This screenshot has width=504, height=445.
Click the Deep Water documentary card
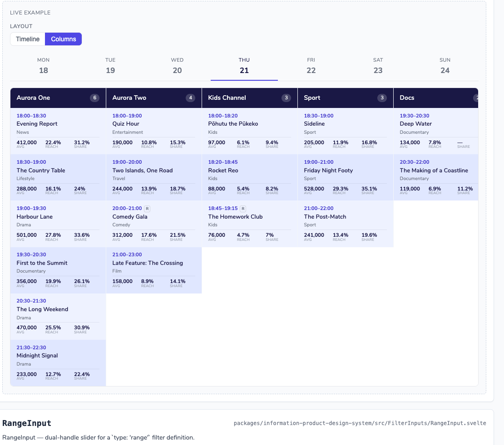[436, 131]
